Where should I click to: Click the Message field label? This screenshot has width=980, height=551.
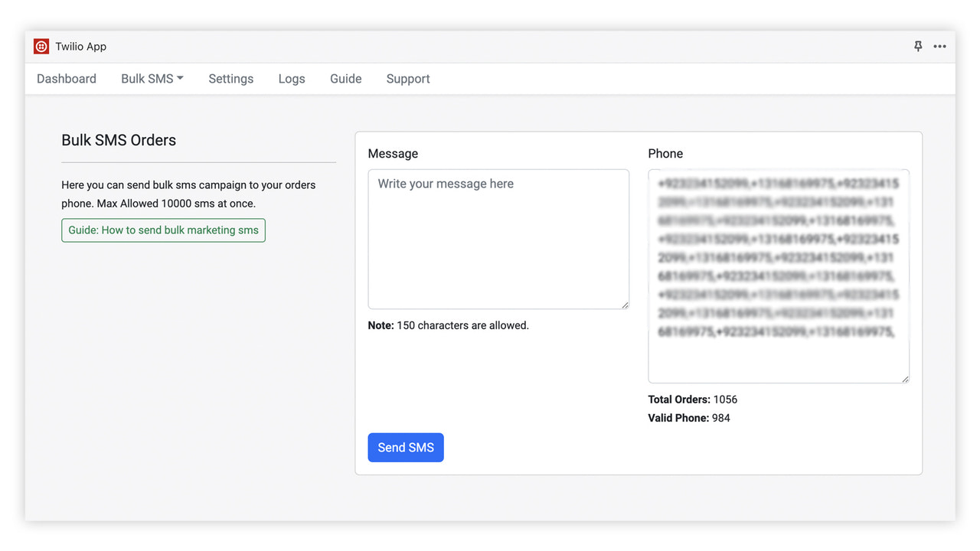click(393, 154)
